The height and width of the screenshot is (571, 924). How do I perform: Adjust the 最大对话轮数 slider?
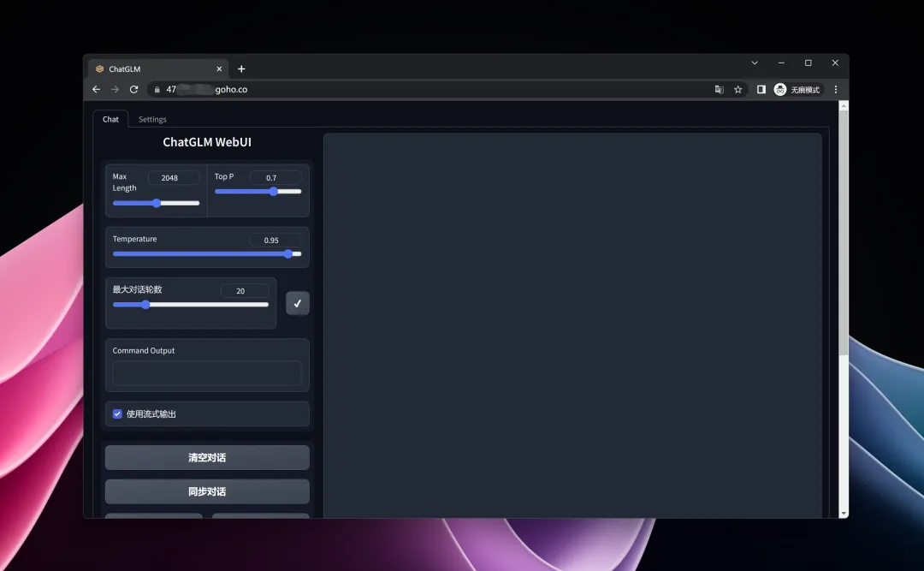point(190,305)
